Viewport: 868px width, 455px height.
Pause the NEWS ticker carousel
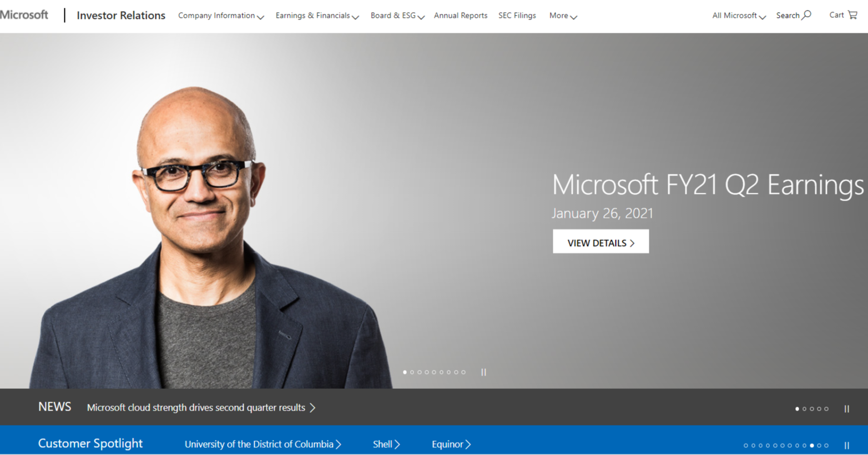tap(847, 409)
